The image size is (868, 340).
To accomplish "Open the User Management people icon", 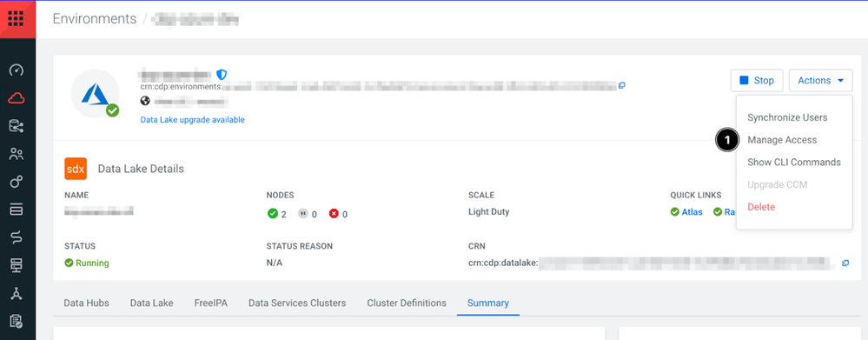I will [x=16, y=154].
